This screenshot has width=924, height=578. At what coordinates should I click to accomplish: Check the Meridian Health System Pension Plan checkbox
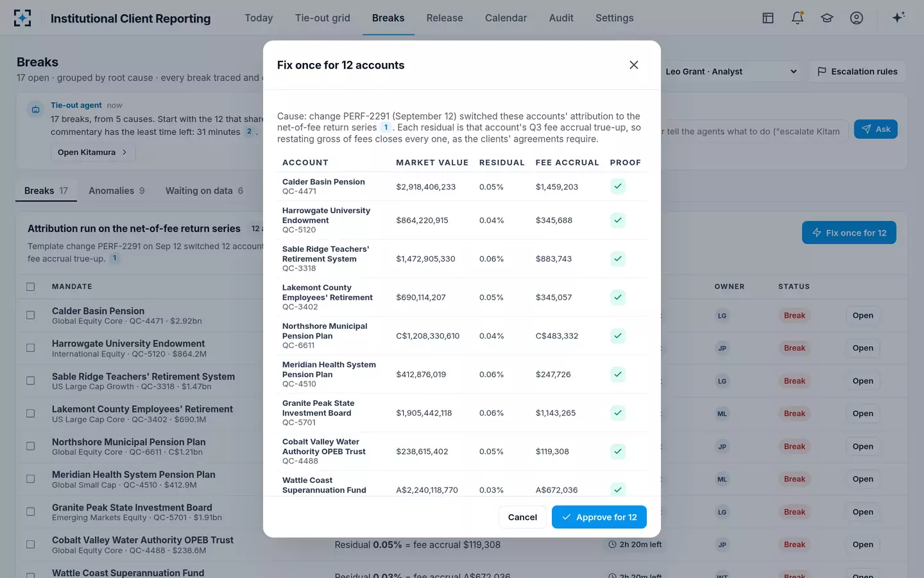(31, 479)
